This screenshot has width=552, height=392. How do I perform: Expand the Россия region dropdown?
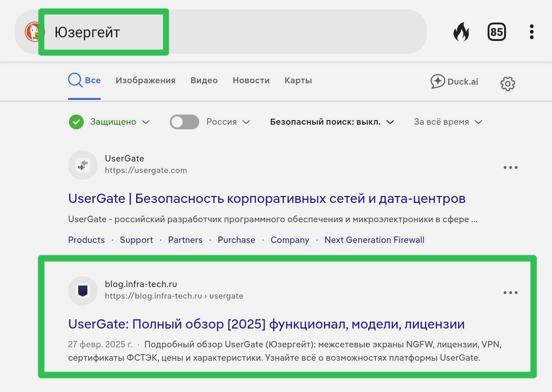pos(228,122)
